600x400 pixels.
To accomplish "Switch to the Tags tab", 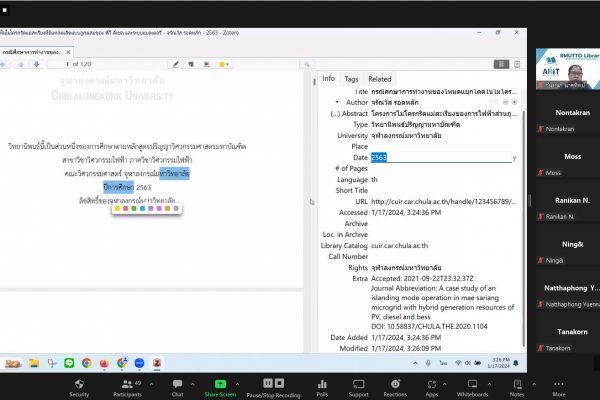I will coord(351,78).
